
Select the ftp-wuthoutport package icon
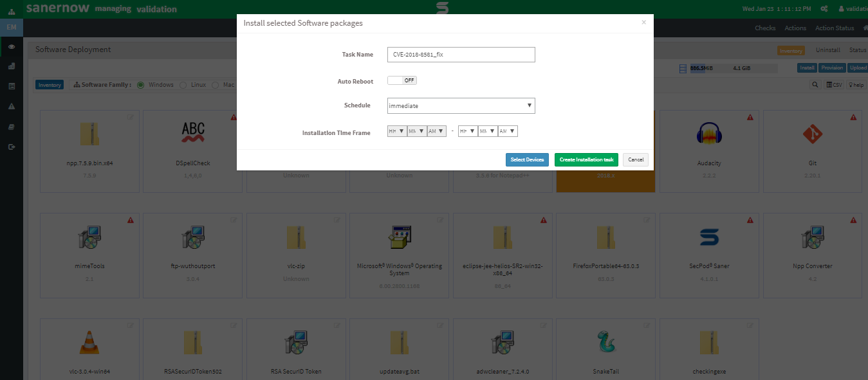(x=193, y=238)
